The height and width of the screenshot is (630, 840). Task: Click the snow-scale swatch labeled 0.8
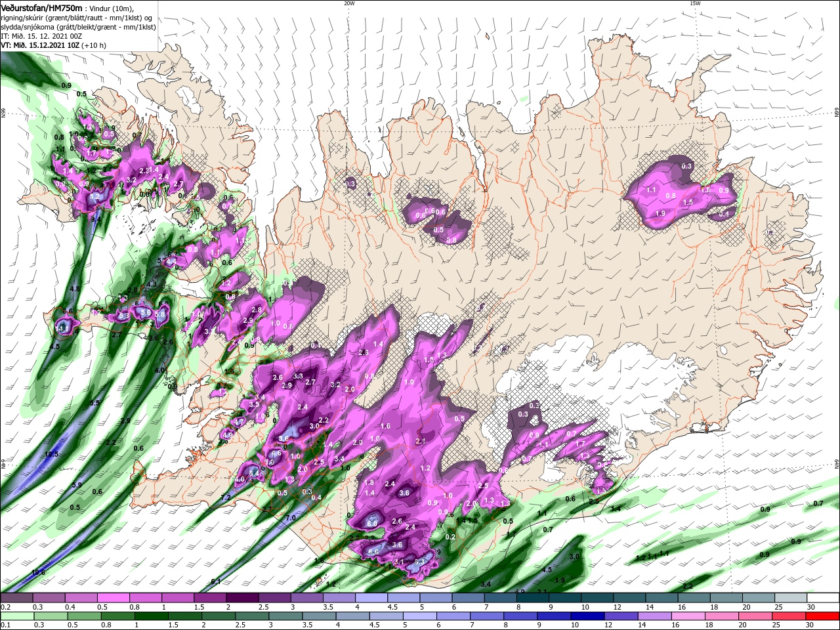(145, 598)
